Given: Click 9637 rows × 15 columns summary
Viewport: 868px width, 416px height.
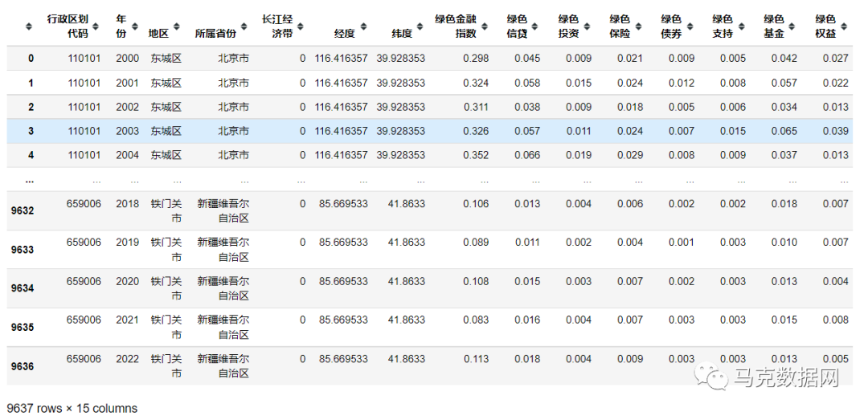Looking at the screenshot, I should tap(72, 409).
